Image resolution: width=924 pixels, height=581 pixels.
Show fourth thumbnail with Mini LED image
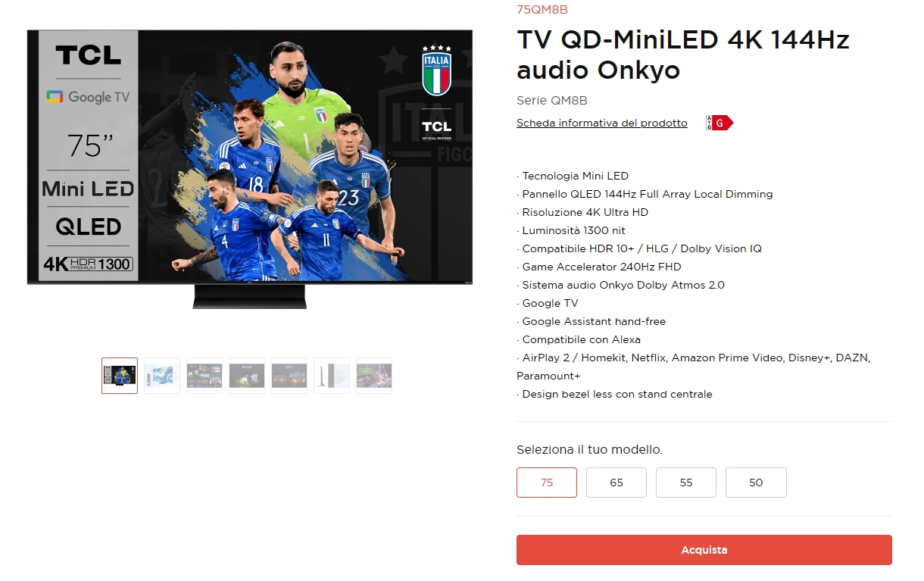(247, 376)
